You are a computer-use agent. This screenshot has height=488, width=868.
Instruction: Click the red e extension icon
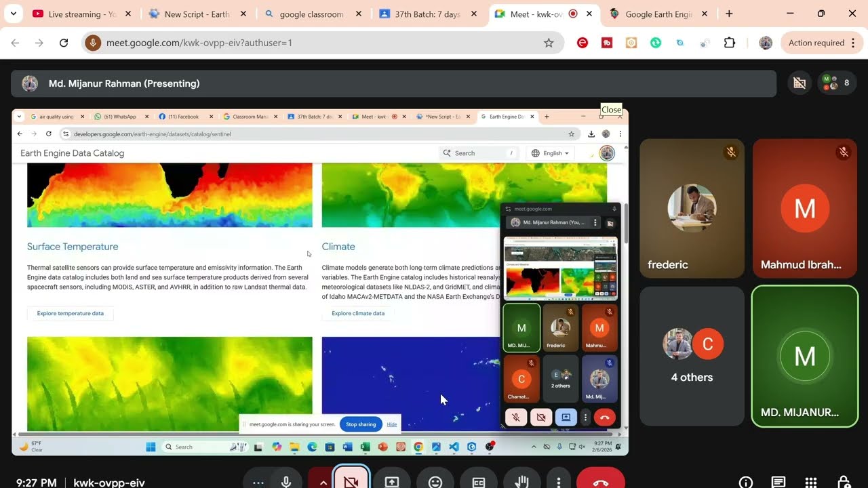(583, 43)
